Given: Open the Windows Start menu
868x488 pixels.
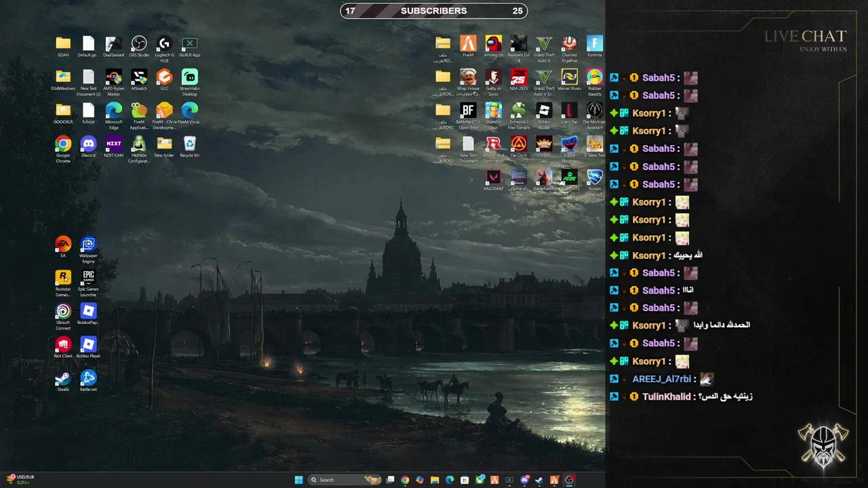Looking at the screenshot, I should [299, 480].
